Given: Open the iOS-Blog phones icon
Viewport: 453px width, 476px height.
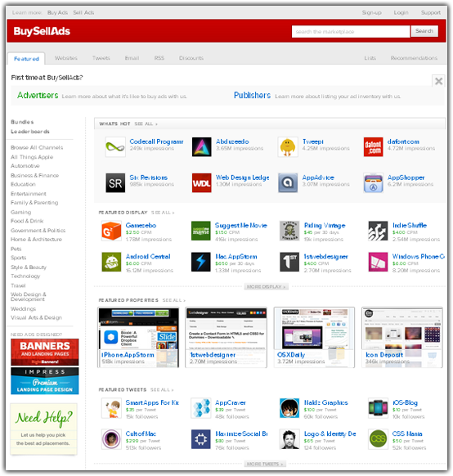Looking at the screenshot, I should tap(378, 408).
